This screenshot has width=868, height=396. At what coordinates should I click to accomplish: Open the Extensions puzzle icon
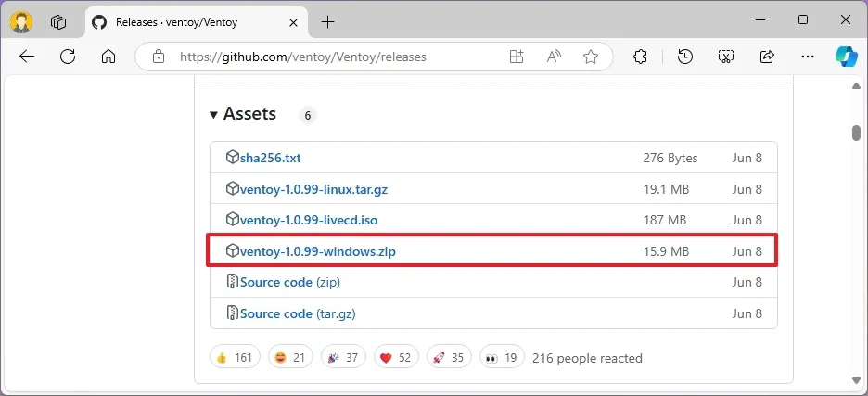640,57
